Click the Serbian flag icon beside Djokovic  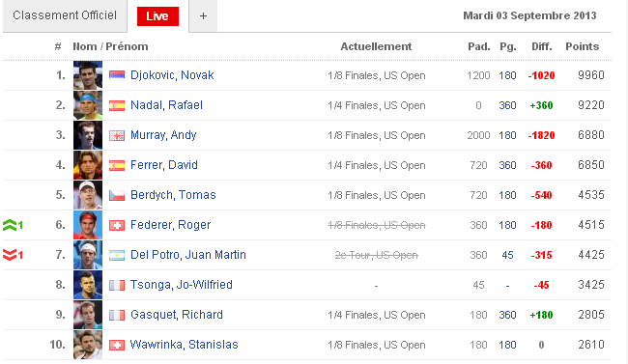click(x=117, y=75)
